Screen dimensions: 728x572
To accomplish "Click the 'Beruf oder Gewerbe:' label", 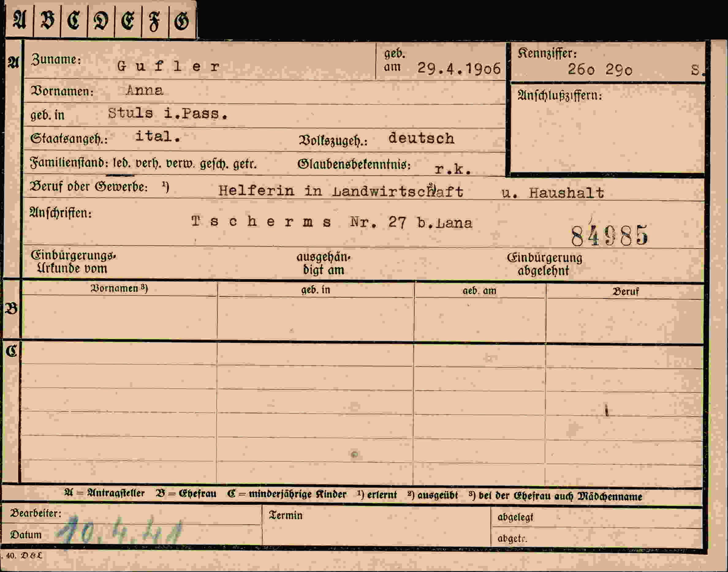I will click(x=89, y=187).
